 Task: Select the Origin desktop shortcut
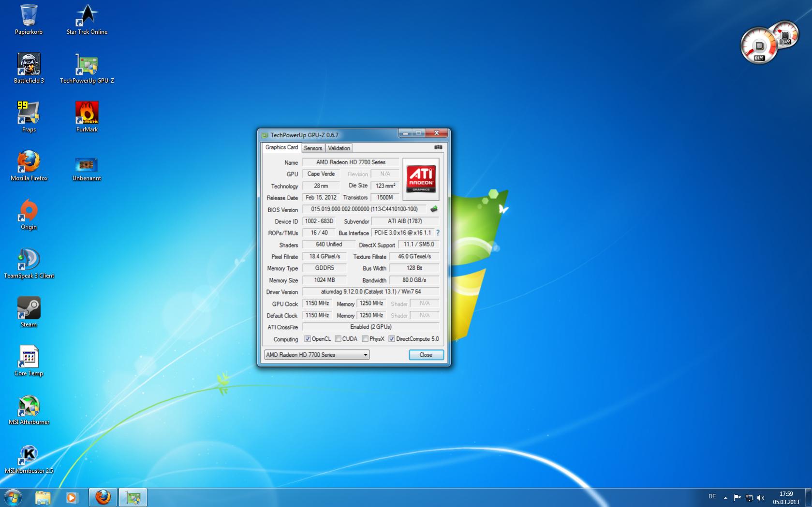29,215
